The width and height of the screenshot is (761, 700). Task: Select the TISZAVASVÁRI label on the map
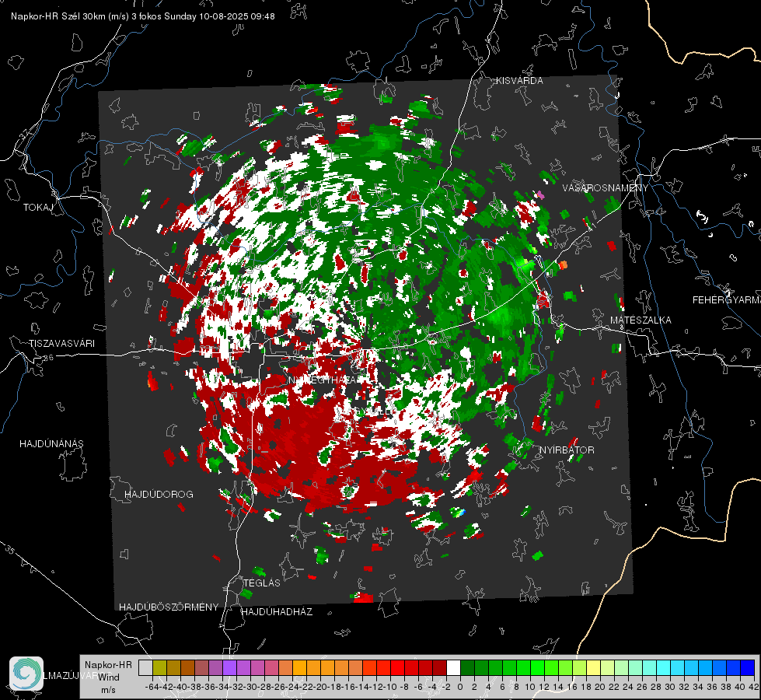click(x=61, y=344)
